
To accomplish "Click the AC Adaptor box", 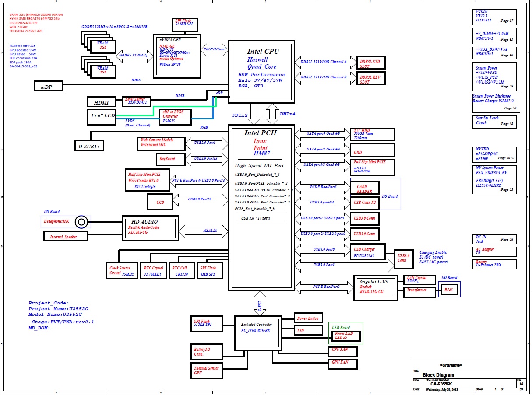I will click(x=494, y=251).
